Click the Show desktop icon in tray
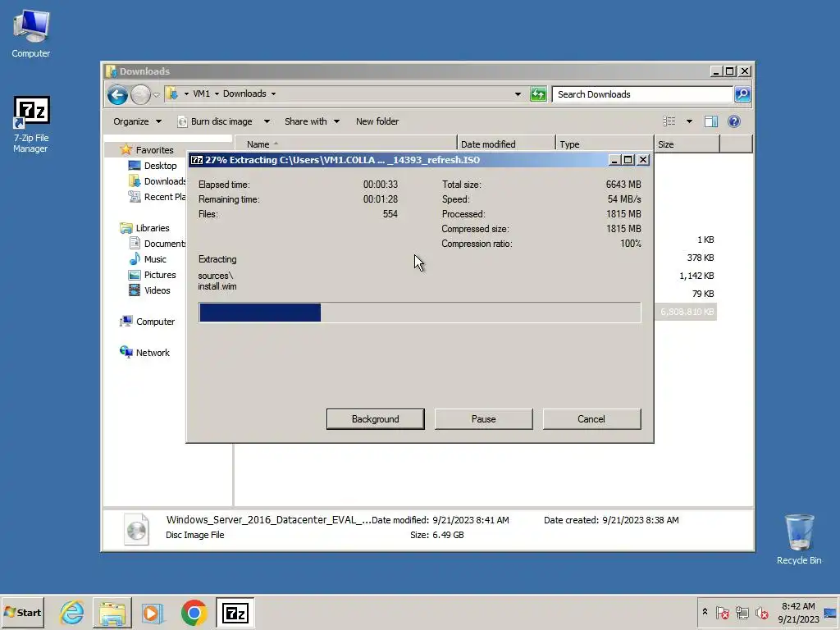This screenshot has height=630, width=840. pos(831,613)
